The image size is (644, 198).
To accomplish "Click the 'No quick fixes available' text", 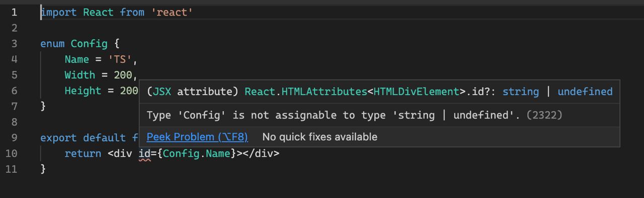I will point(319,137).
